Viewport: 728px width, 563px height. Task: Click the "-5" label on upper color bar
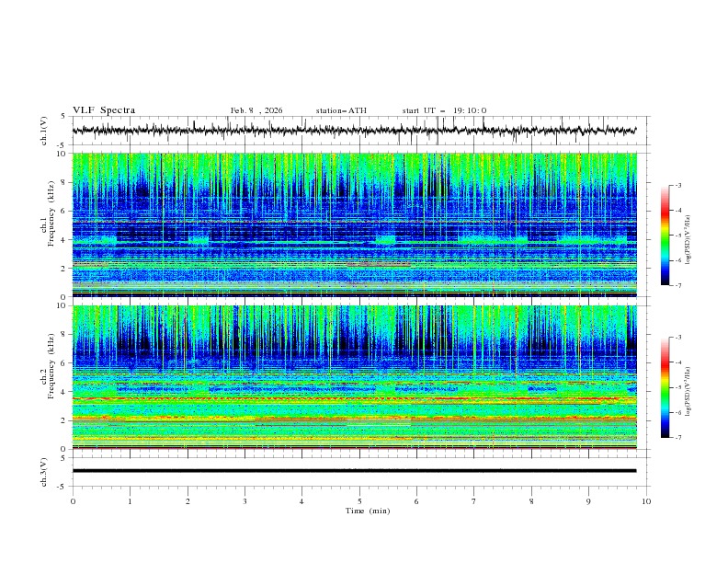(x=678, y=236)
